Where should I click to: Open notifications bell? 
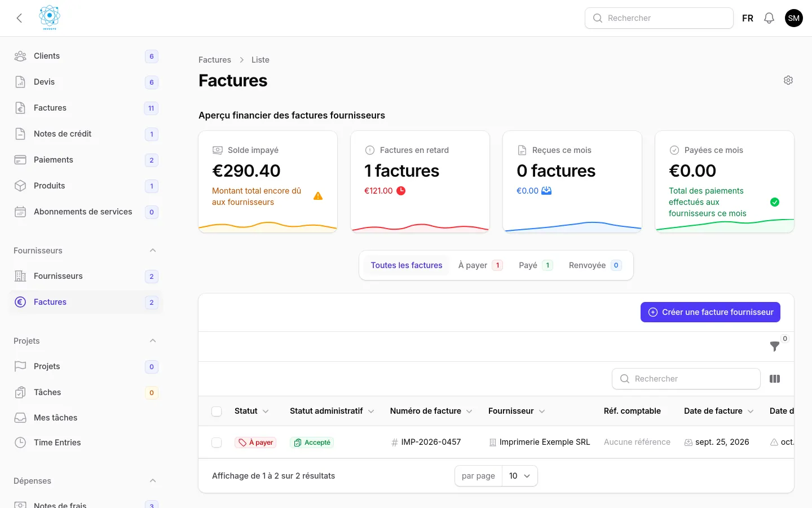click(769, 18)
